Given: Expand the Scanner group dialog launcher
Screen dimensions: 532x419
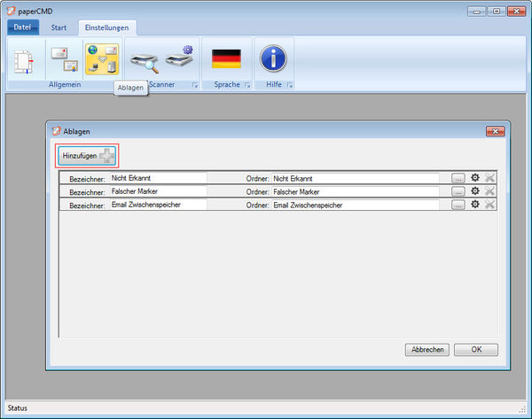Looking at the screenshot, I should (195, 85).
